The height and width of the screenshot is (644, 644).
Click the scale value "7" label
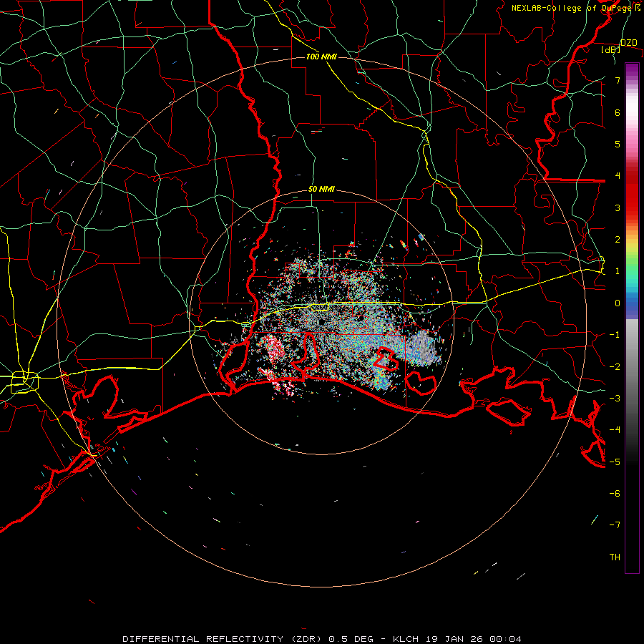click(x=618, y=80)
